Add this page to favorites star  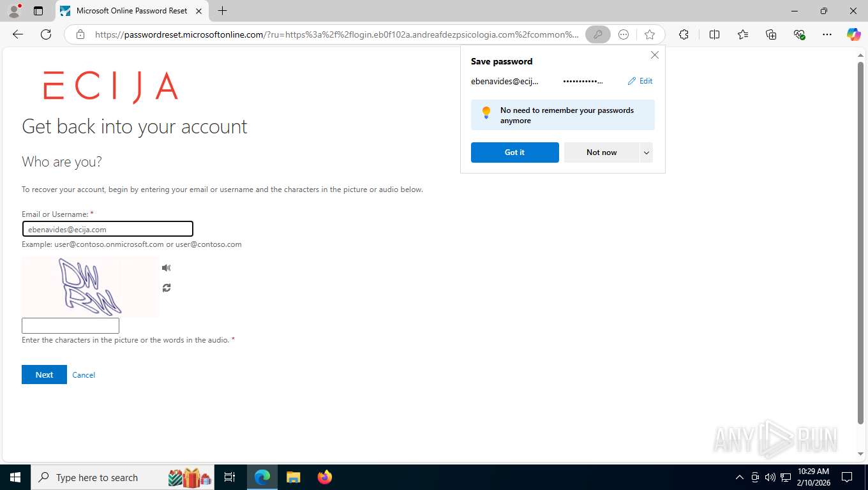(x=650, y=34)
